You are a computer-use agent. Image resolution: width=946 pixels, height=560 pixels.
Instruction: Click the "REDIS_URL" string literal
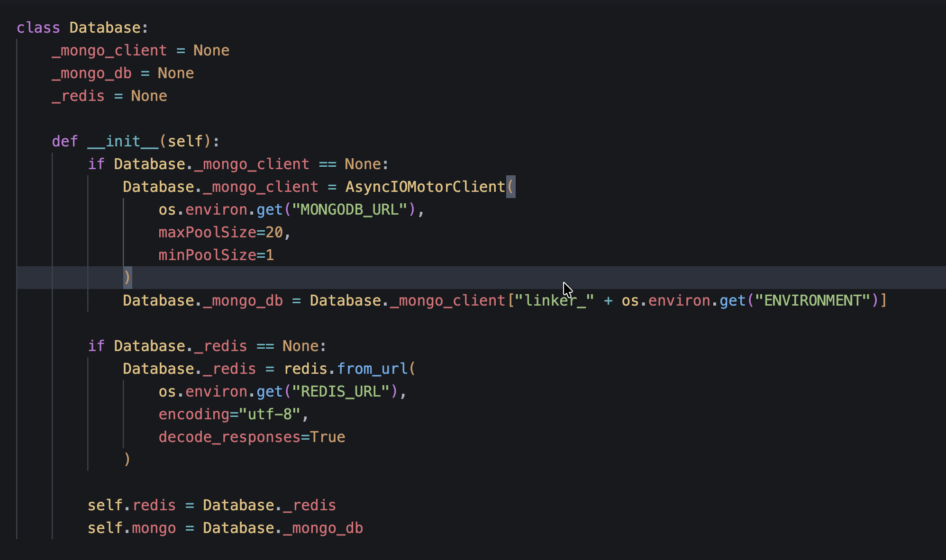click(341, 391)
